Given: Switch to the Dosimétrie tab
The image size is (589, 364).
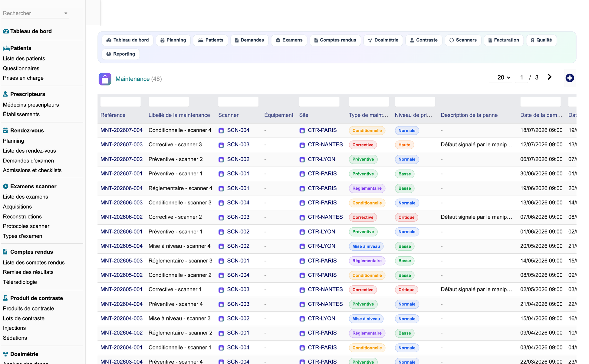Looking at the screenshot, I should click(x=383, y=40).
